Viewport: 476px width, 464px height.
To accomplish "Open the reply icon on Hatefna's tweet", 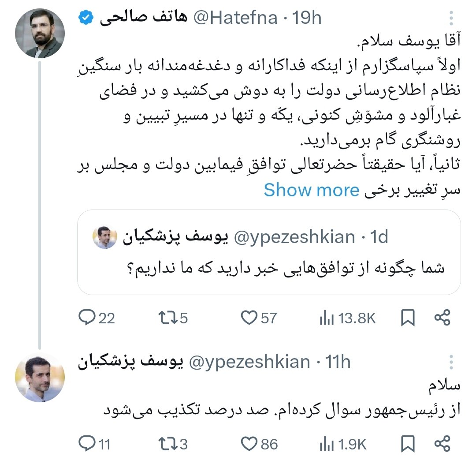I will tap(87, 316).
